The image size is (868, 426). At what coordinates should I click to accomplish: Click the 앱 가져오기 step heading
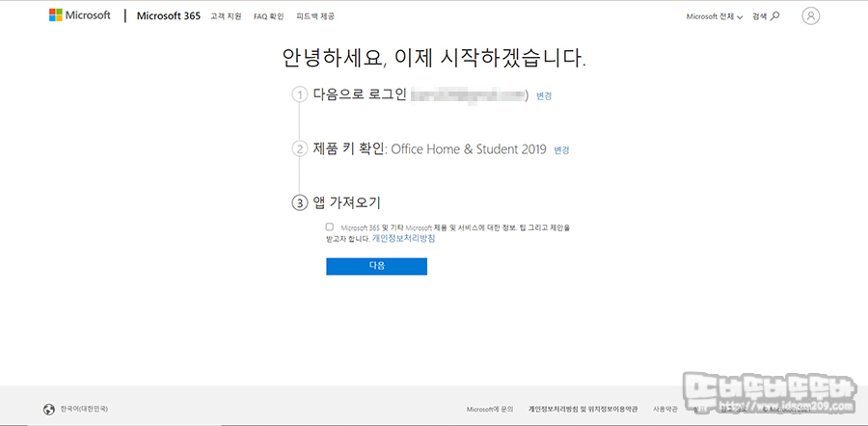[346, 203]
